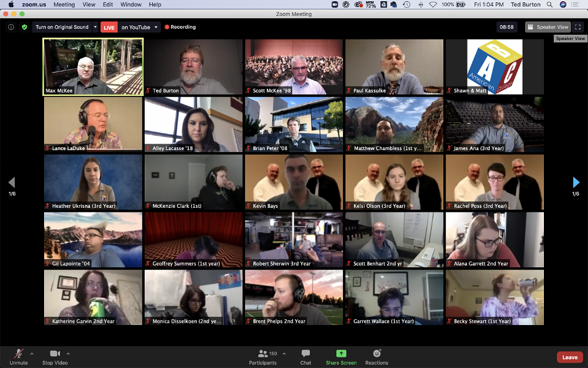The width and height of the screenshot is (588, 368).
Task: Open the Help menu
Action: (x=155, y=5)
